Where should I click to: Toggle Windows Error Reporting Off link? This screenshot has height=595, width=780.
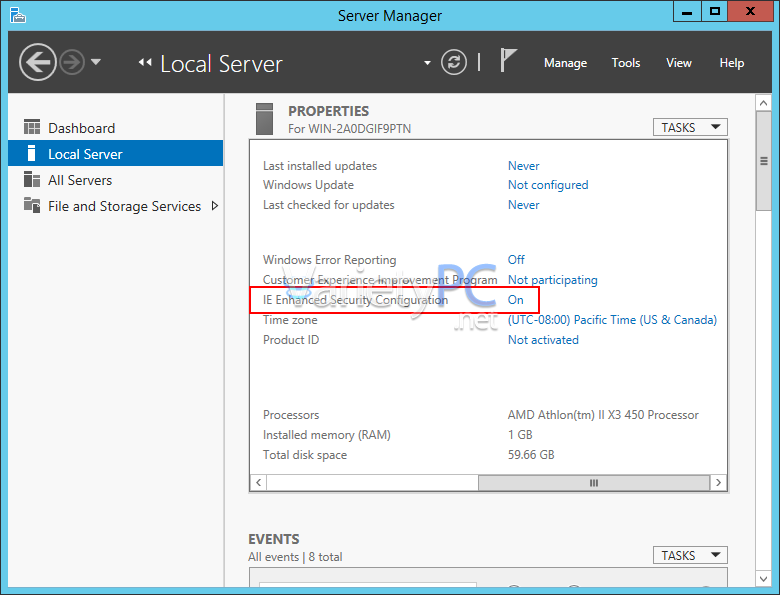[x=516, y=260]
